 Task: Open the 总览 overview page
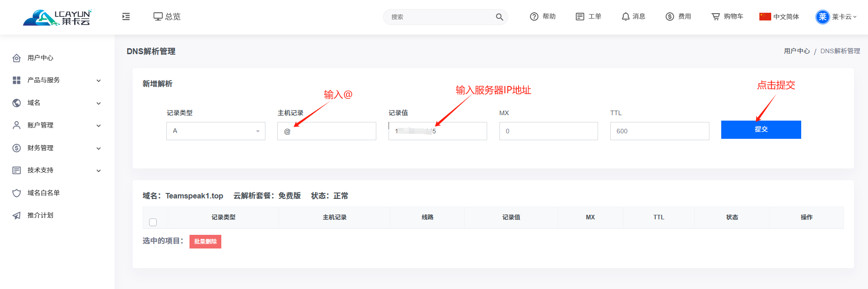click(167, 16)
